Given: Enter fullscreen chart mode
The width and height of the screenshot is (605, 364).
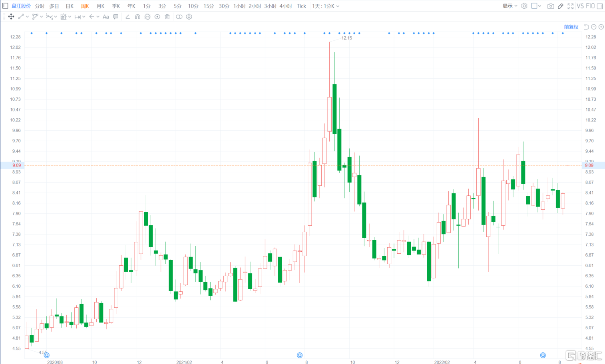Looking at the screenshot, I should pyautogui.click(x=571, y=6).
